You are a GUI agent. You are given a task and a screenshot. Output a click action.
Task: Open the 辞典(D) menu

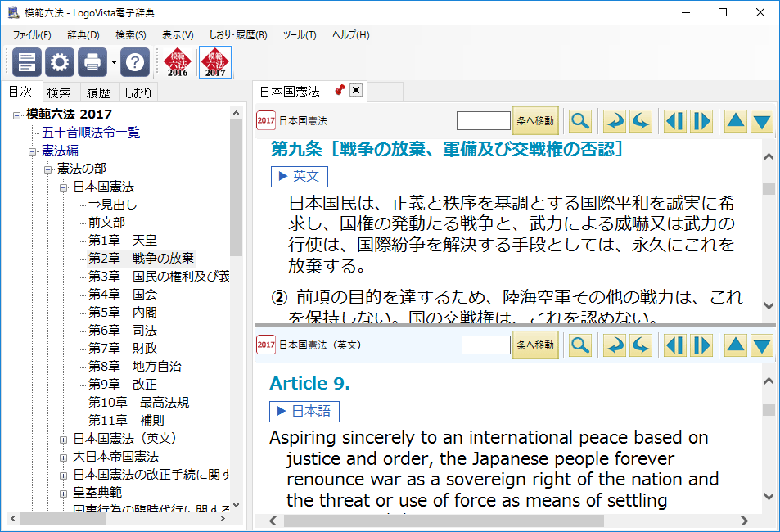pyautogui.click(x=83, y=35)
